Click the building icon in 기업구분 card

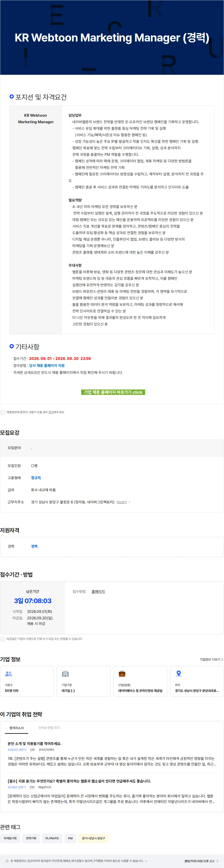(65, 674)
